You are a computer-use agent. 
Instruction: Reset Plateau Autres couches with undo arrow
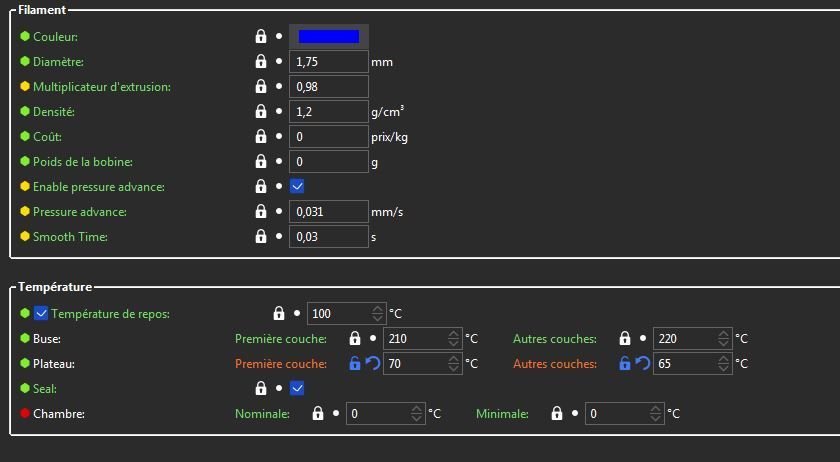pos(642,364)
